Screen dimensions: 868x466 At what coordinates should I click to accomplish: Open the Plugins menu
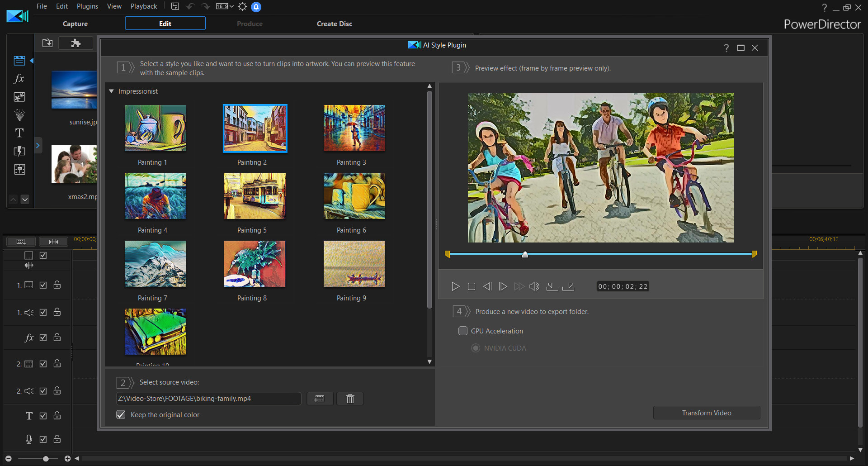tap(87, 6)
